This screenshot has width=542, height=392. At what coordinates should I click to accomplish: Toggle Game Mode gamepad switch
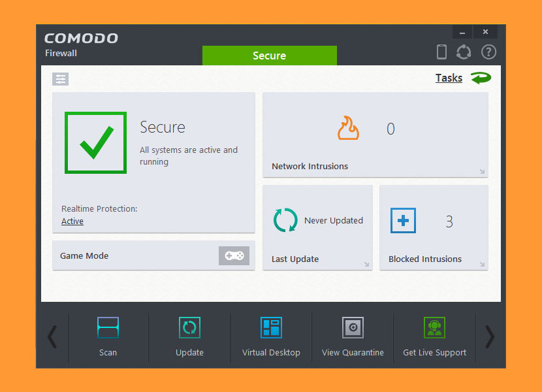pyautogui.click(x=234, y=255)
